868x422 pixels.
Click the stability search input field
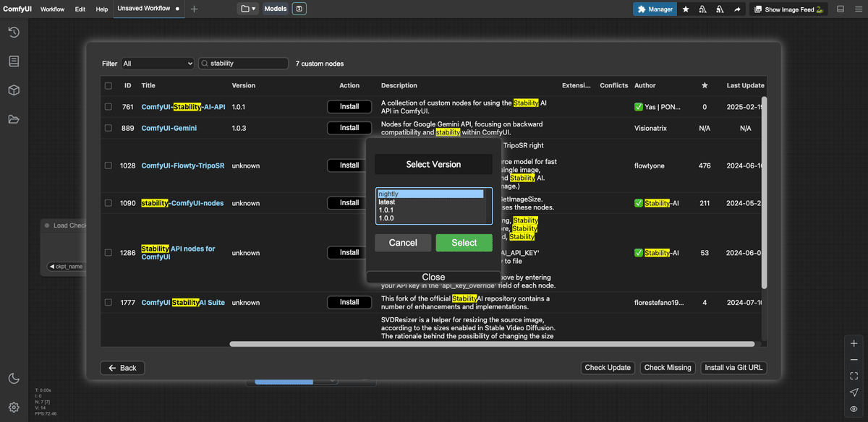[244, 64]
